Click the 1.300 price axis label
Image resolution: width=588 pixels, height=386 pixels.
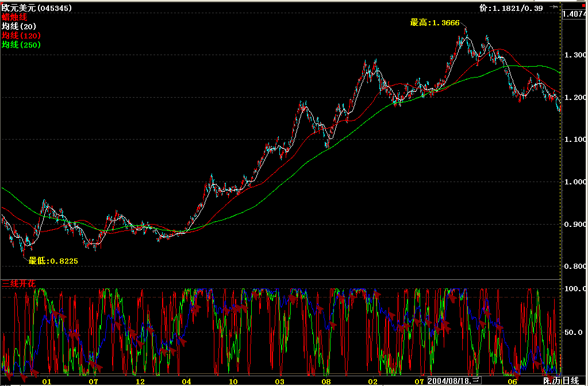(575, 55)
